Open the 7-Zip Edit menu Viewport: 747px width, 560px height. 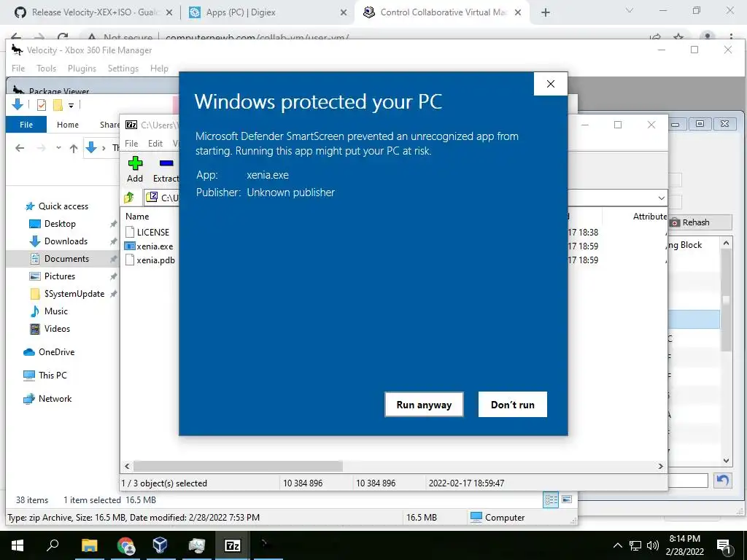point(155,144)
